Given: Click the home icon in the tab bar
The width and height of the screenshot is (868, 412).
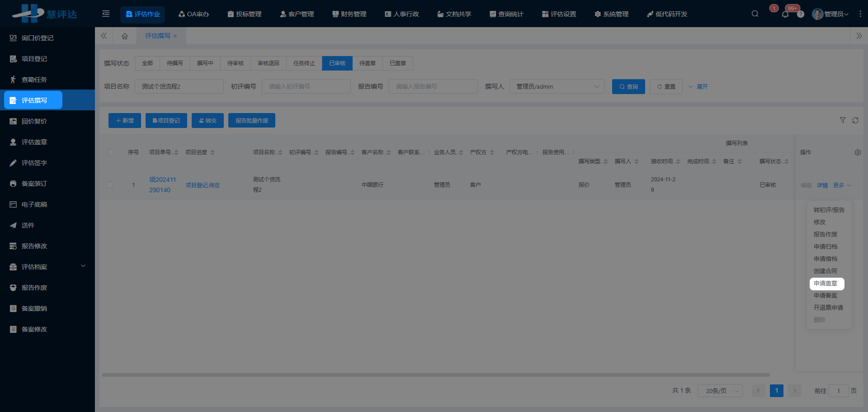Looking at the screenshot, I should (125, 36).
